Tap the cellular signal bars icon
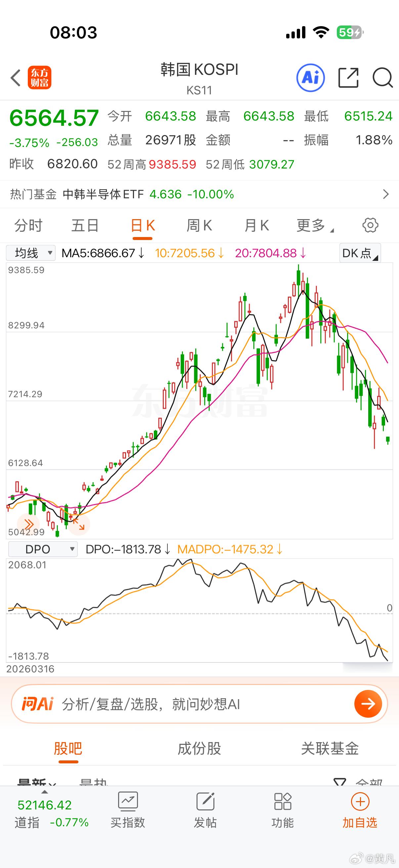Viewport: 399px width, 868px height. click(x=296, y=33)
